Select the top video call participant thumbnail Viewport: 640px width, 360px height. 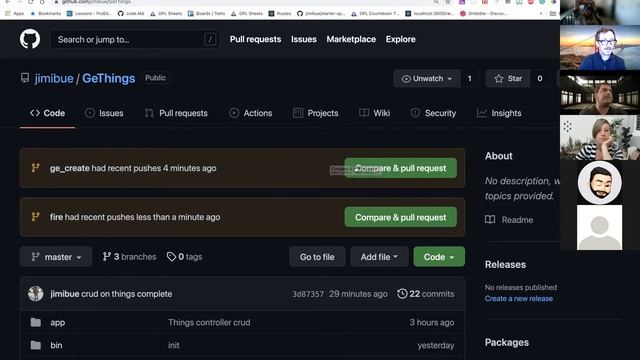click(x=600, y=12)
